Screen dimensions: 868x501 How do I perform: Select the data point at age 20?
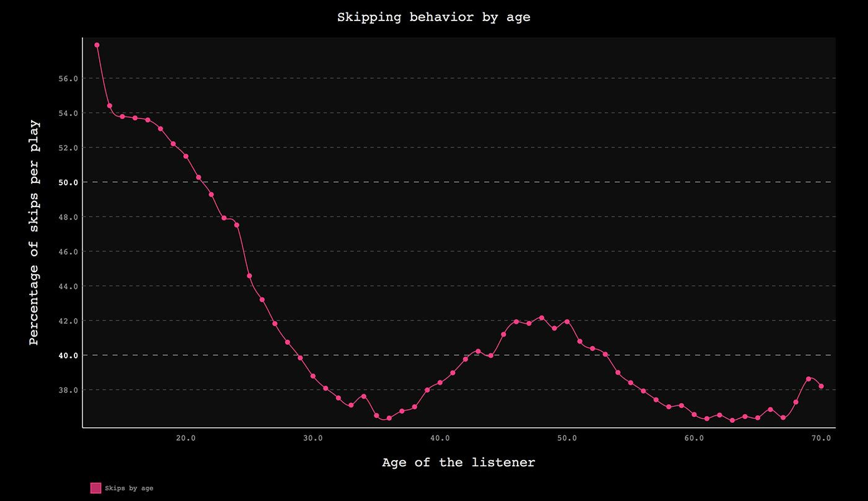coord(186,156)
